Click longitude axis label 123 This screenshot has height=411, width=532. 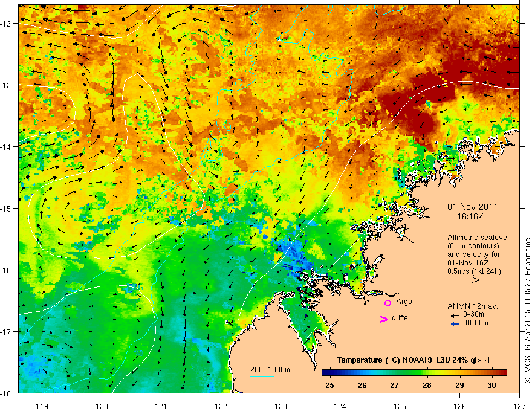(281, 406)
